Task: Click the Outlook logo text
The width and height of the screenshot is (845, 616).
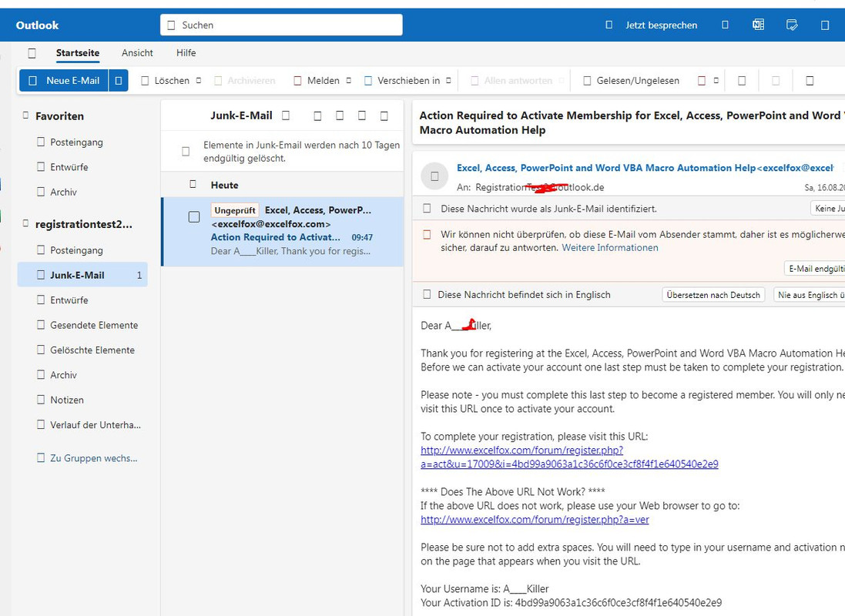Action: (37, 25)
